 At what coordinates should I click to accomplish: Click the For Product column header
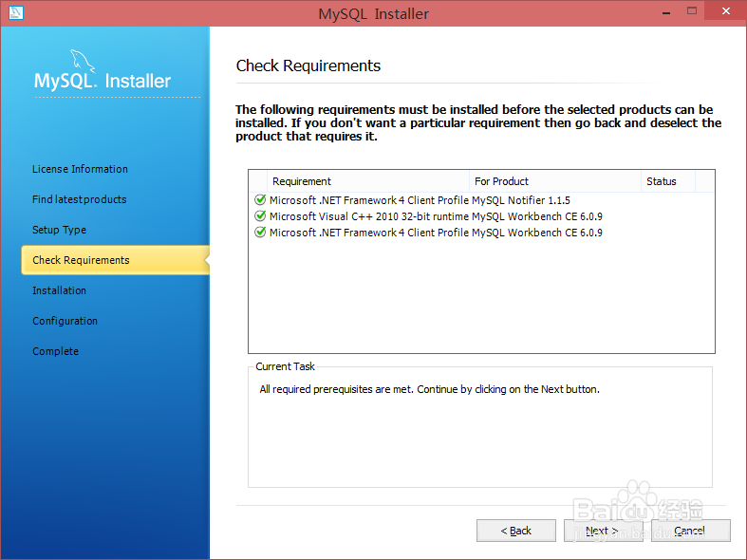tap(555, 181)
